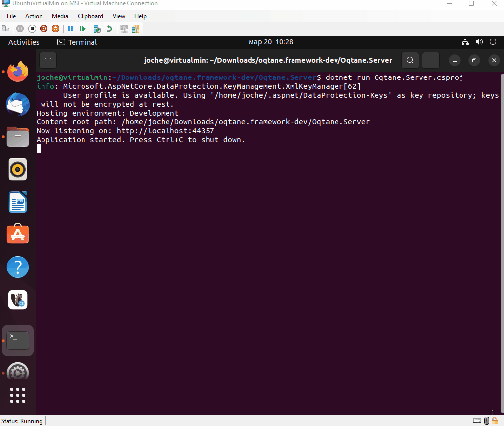Image resolution: width=504 pixels, height=426 pixels.
Task: Click the keyboard status icon
Action: (477, 421)
